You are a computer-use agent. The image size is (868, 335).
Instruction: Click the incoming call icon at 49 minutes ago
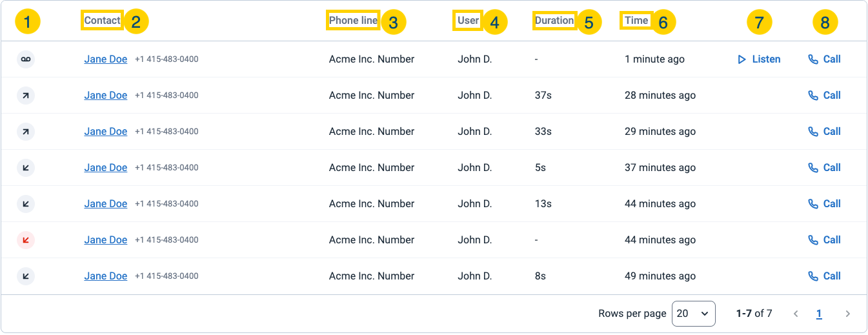point(26,276)
